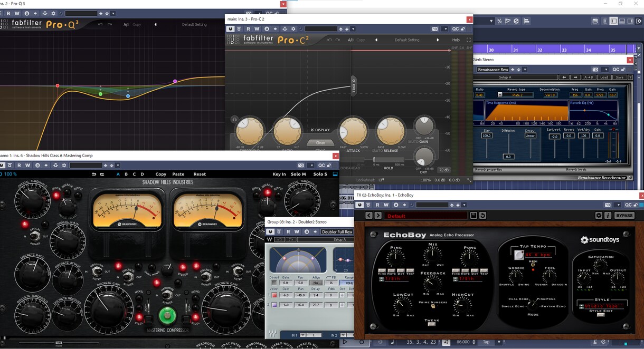This screenshot has width=644, height=349.
Task: Toggle Solo S on Shadow Hills compressor
Action: coord(320,174)
